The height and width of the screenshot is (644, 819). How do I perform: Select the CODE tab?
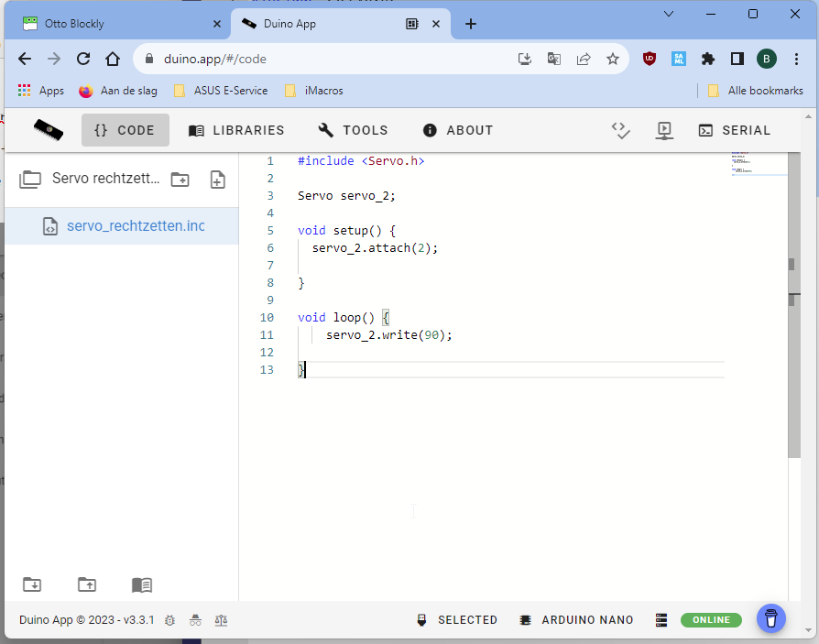126,131
